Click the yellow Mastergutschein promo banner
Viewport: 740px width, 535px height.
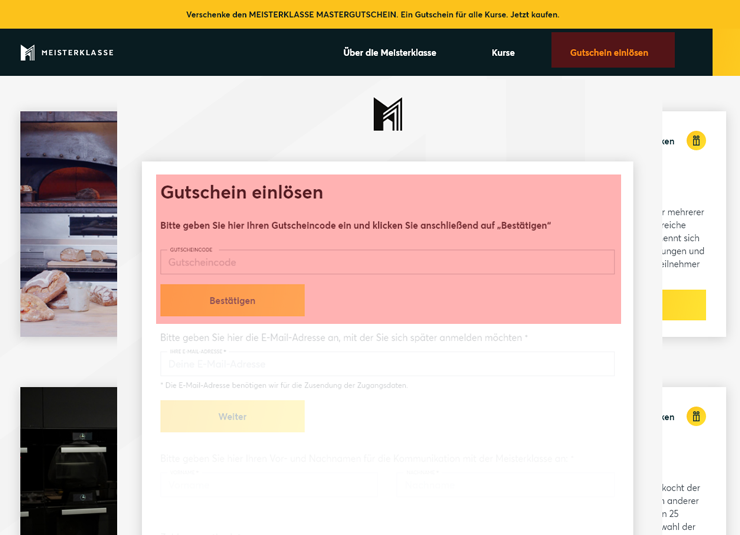[372, 15]
